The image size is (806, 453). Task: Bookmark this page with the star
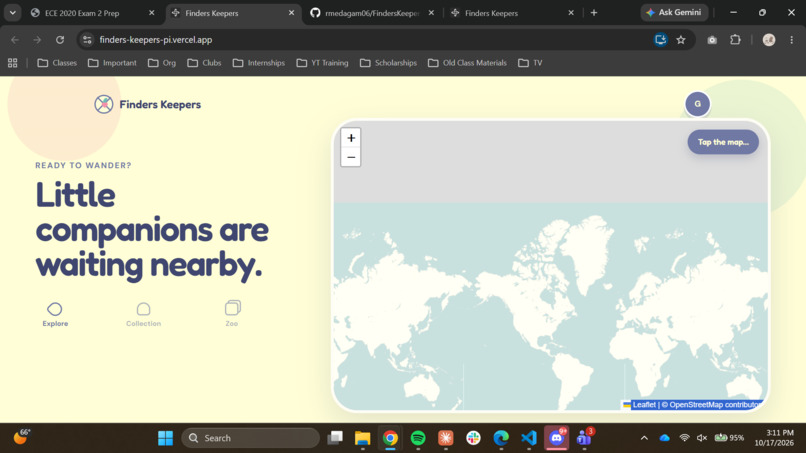click(x=681, y=40)
